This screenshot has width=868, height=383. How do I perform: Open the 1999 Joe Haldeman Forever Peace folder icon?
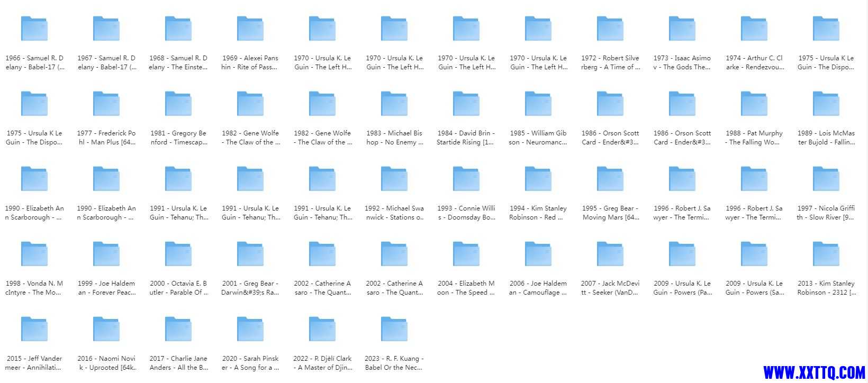(106, 254)
